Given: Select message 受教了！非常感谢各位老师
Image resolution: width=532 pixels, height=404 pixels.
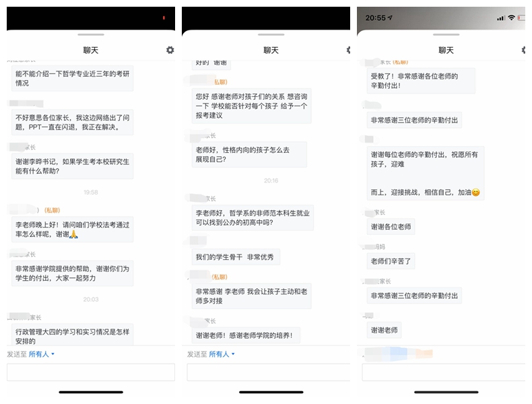Looking at the screenshot, I should click(x=421, y=81).
